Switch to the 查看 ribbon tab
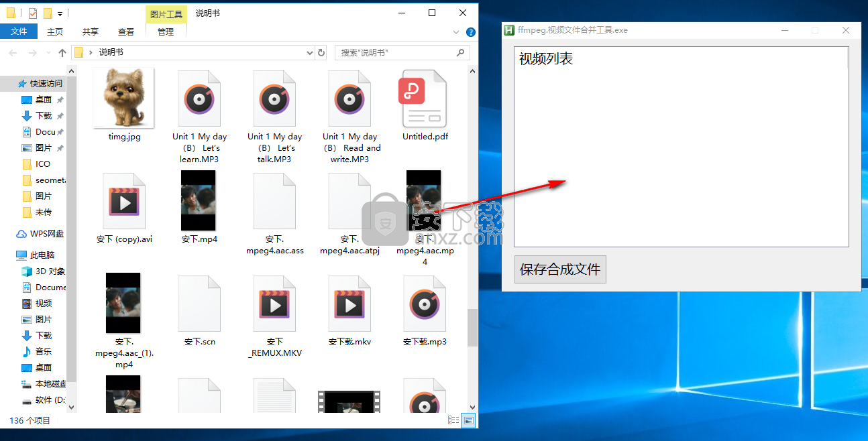 126,31
